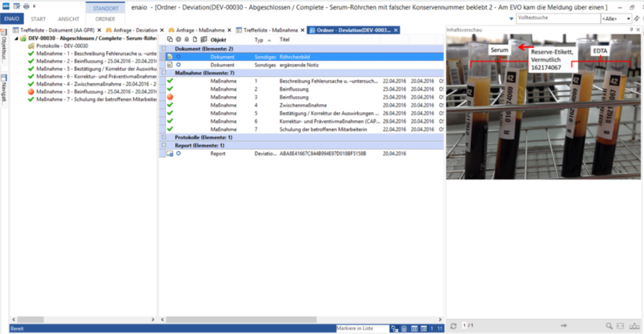Click the refresh icon in preview footer
Screen dimensions: 644x334
click(x=453, y=326)
